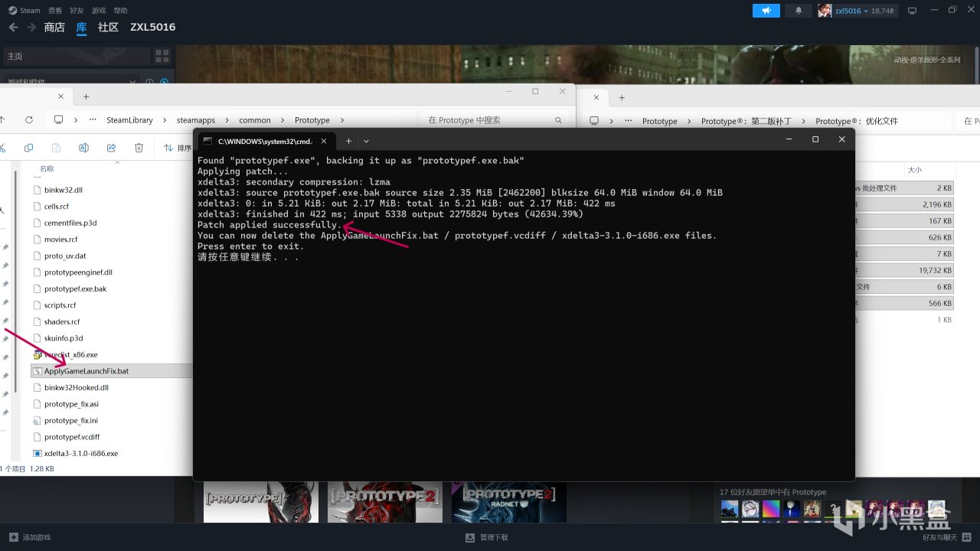
Task: Click the search magnifier in Prototype folder window
Action: pos(560,120)
